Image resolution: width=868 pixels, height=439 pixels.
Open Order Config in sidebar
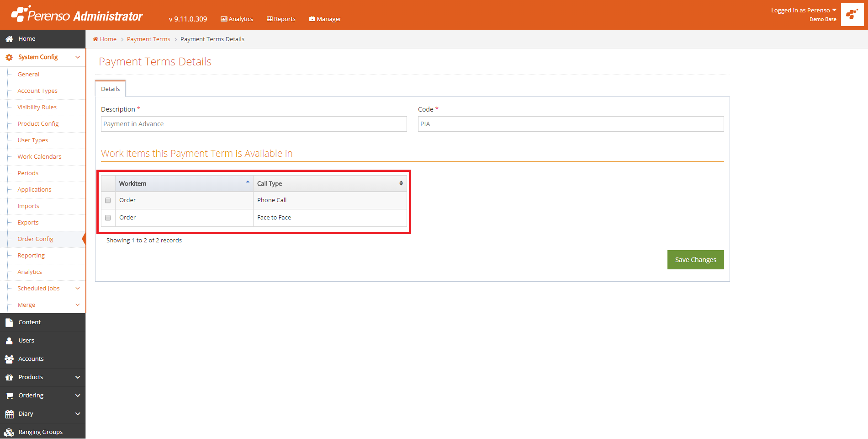coord(35,239)
